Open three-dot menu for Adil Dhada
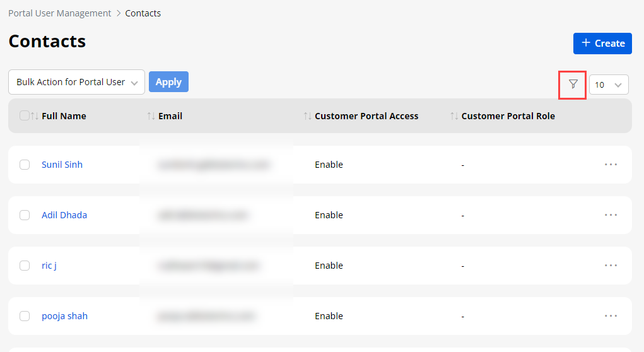644x352 pixels. tap(610, 215)
